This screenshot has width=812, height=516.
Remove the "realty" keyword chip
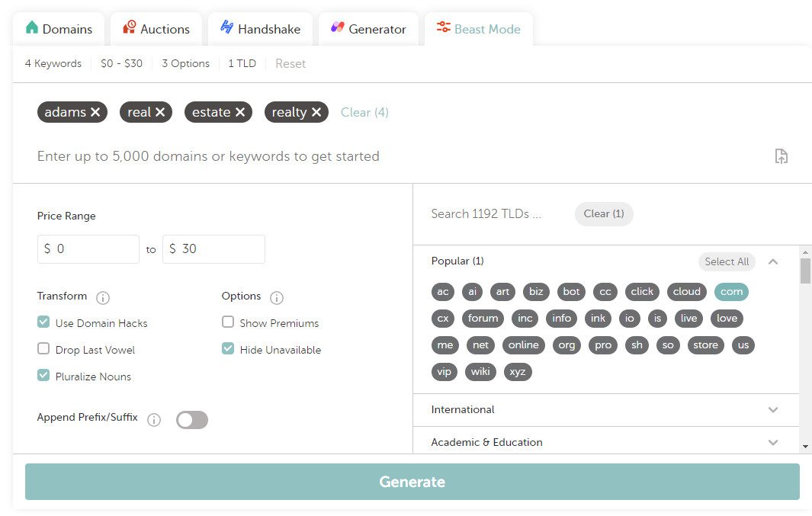tap(318, 111)
